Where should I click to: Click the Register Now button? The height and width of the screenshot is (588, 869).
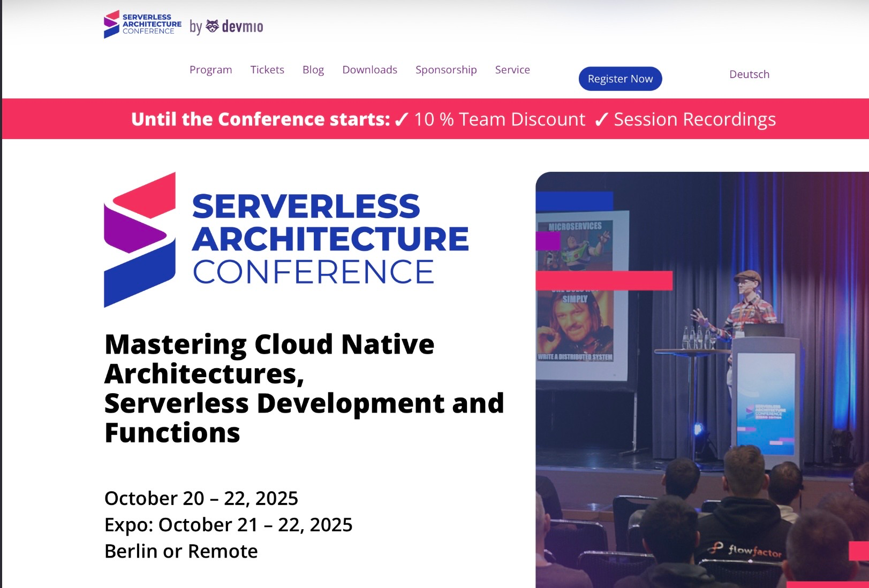(x=620, y=79)
